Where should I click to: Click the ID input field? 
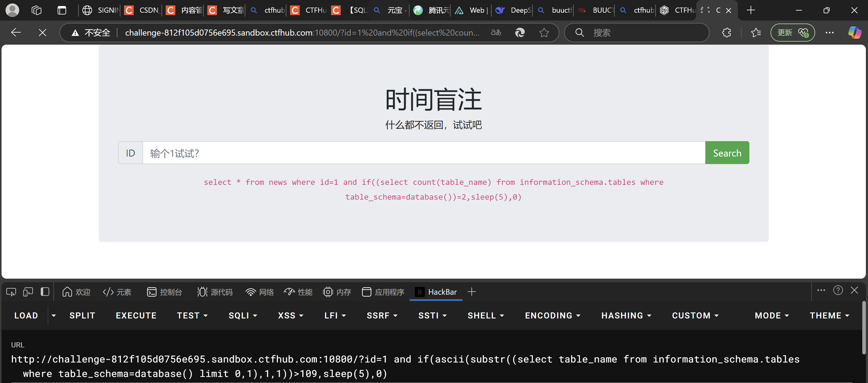click(x=423, y=153)
